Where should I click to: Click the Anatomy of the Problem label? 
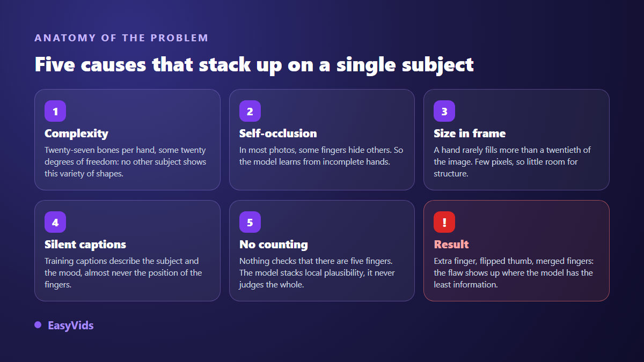tap(121, 38)
